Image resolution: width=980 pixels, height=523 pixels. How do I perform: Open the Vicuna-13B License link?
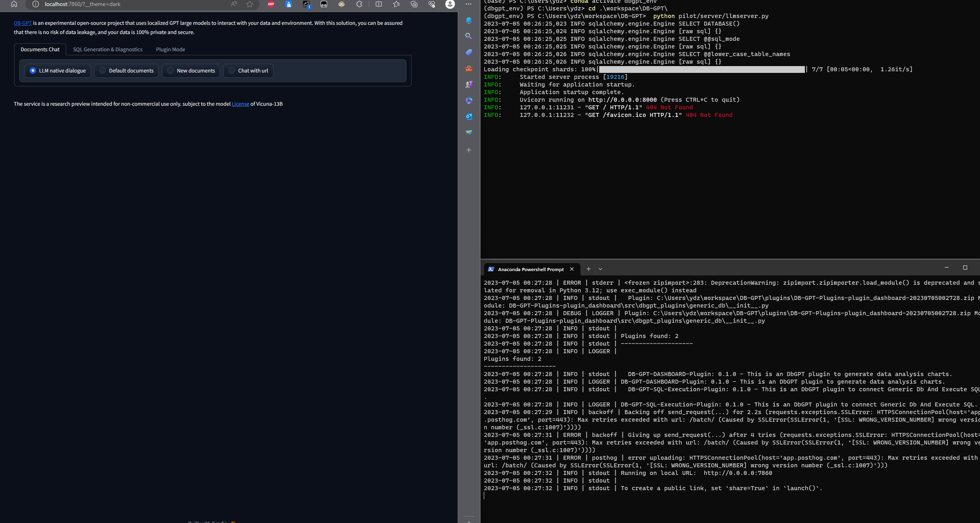click(x=240, y=104)
